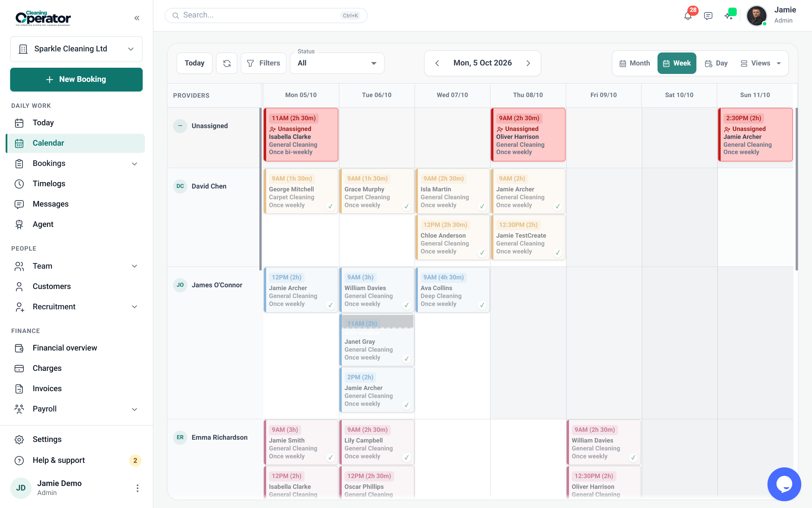Viewport: 812px width, 508px height.
Task: Open the Views dropdown
Action: pyautogui.click(x=761, y=63)
